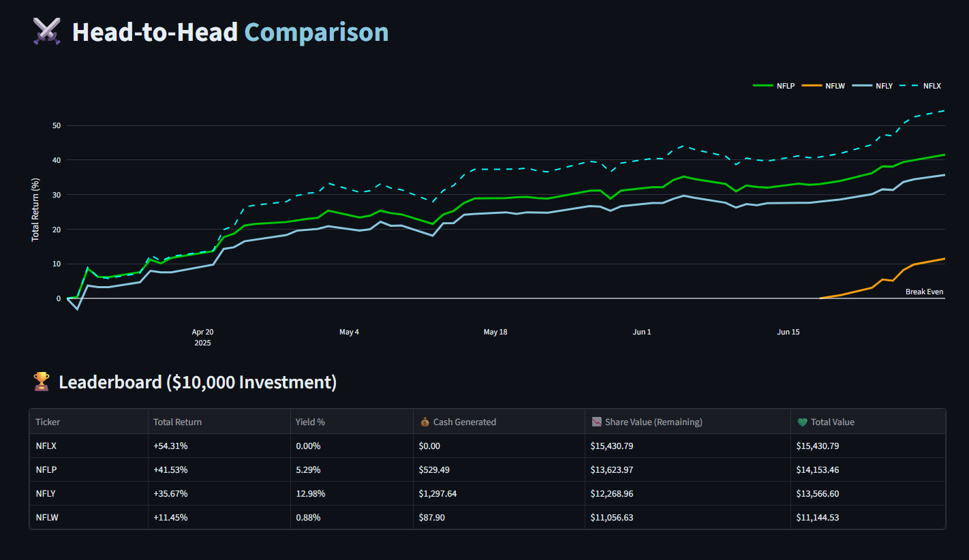
Task: Select the NFLW ticker cell in the table
Action: [x=89, y=517]
